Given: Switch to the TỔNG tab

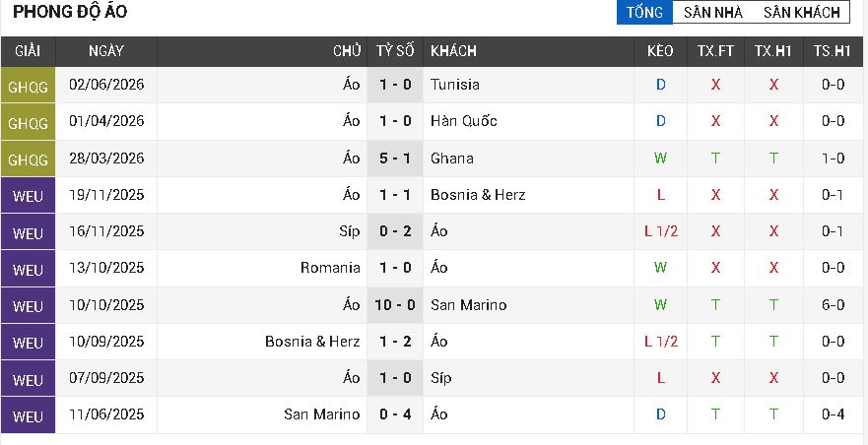Looking at the screenshot, I should (x=644, y=12).
